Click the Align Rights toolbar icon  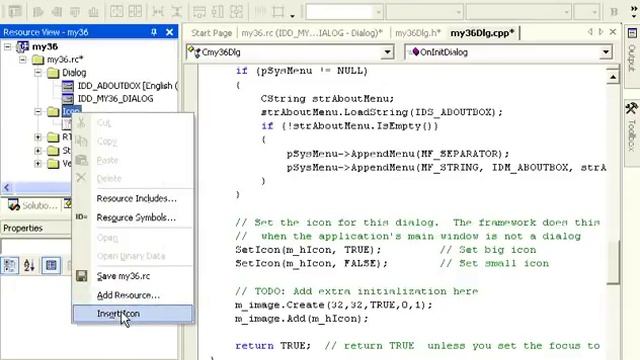[57, 11]
